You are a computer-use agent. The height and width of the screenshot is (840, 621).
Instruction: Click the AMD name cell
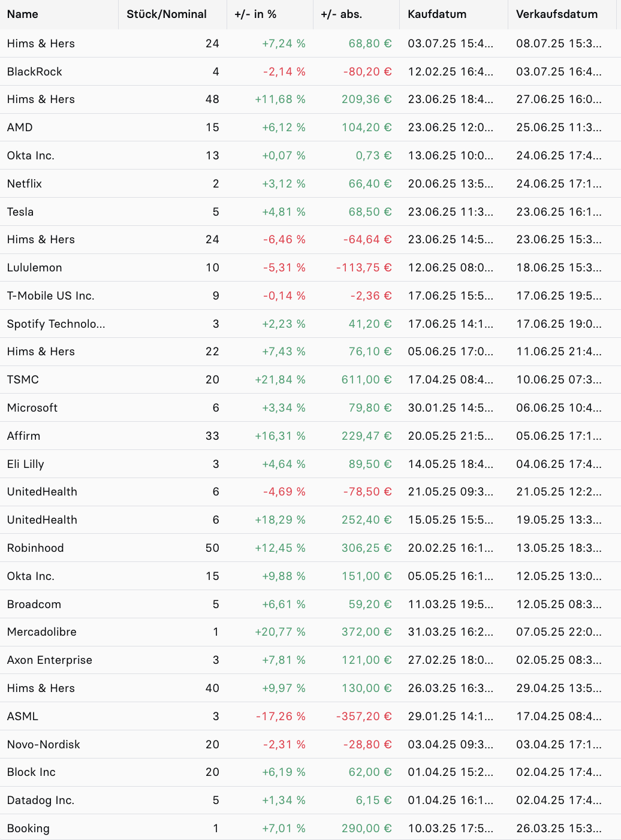20,128
